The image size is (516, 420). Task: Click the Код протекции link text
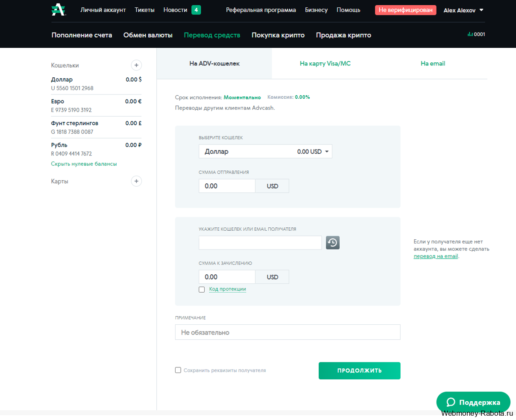[227, 289]
